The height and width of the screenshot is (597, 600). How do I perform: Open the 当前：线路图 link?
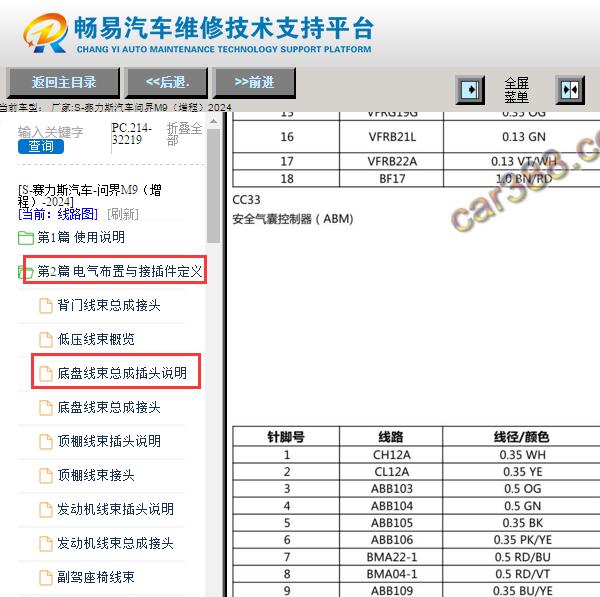click(x=58, y=214)
